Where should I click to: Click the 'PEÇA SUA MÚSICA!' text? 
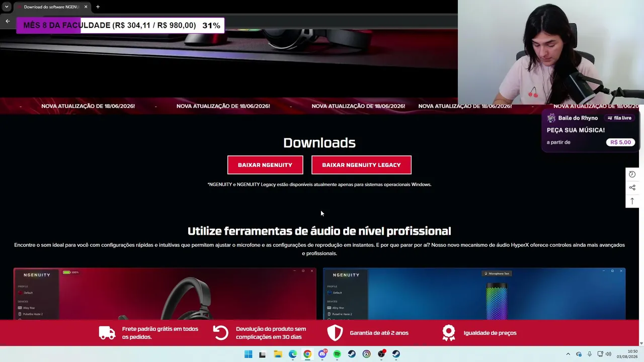pos(576,130)
